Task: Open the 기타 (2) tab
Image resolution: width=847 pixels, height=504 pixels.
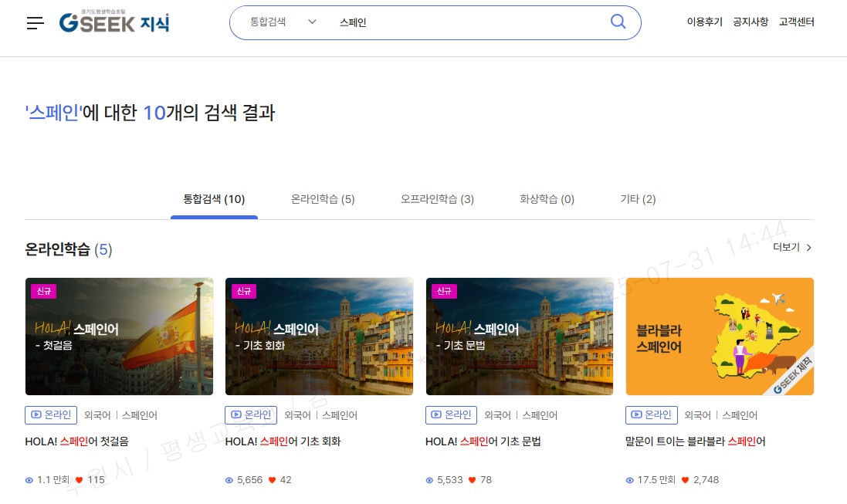Action: pyautogui.click(x=638, y=199)
